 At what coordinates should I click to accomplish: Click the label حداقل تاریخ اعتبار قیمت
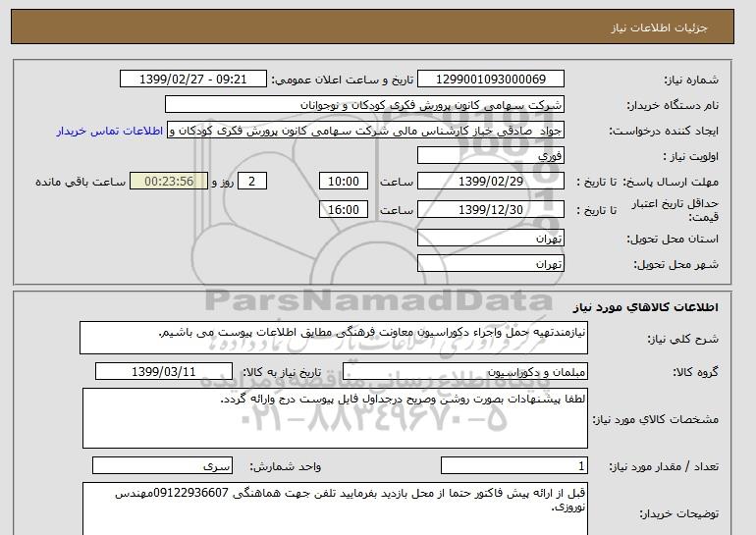pyautogui.click(x=675, y=210)
